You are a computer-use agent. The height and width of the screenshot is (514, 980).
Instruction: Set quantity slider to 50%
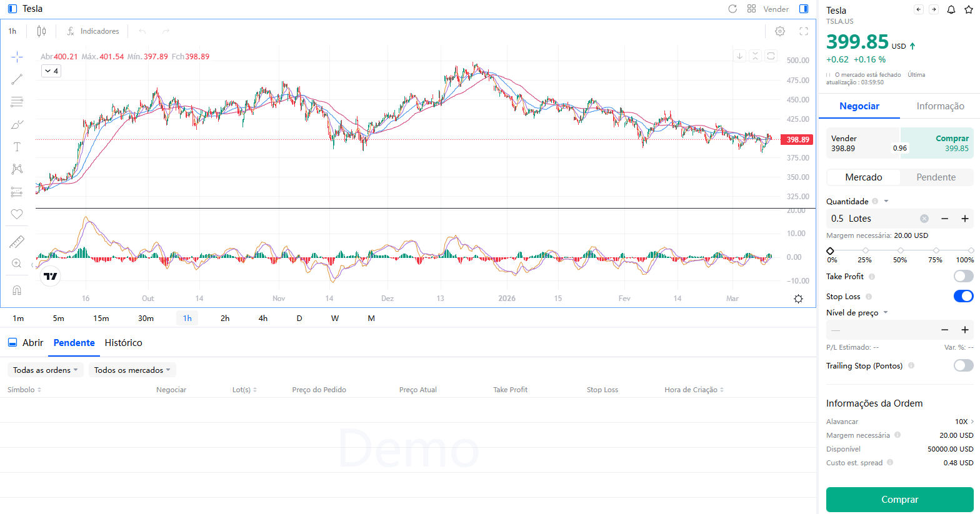pyautogui.click(x=900, y=250)
